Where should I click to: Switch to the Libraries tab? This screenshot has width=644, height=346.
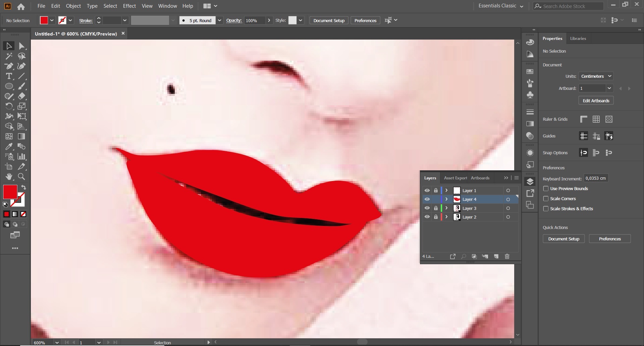[578, 39]
